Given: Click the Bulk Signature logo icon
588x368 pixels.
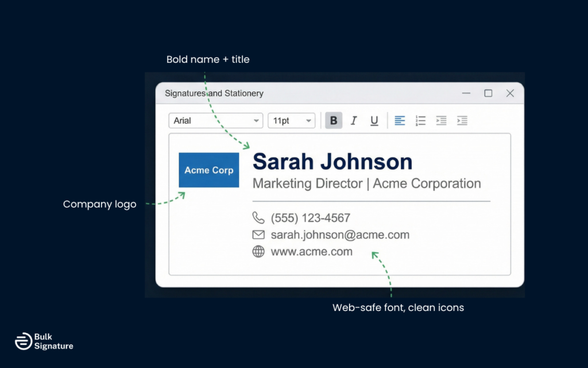Looking at the screenshot, I should coord(23,341).
